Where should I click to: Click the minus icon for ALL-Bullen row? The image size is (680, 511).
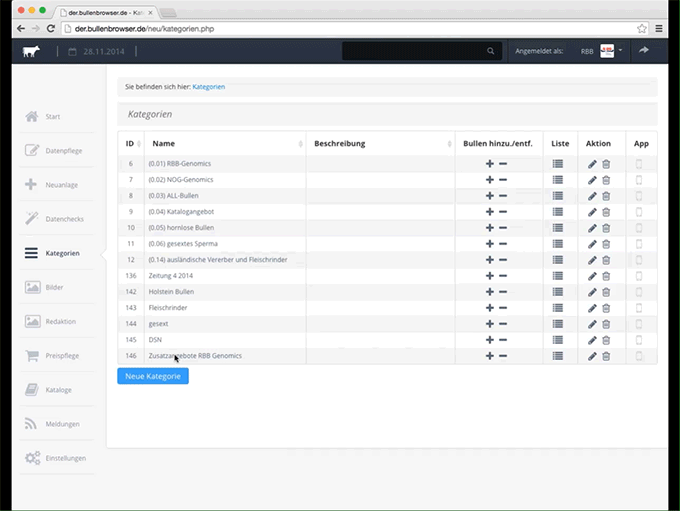tap(503, 196)
